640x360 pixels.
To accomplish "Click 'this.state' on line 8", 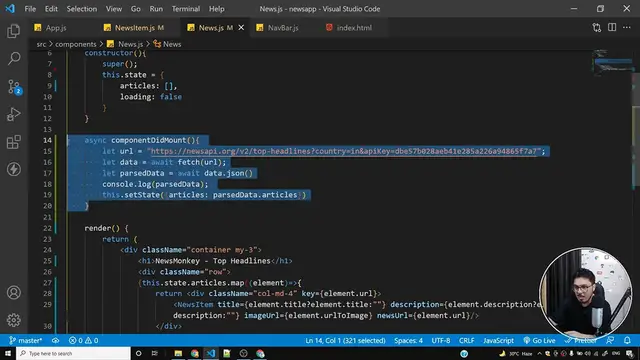I will pyautogui.click(x=124, y=75).
